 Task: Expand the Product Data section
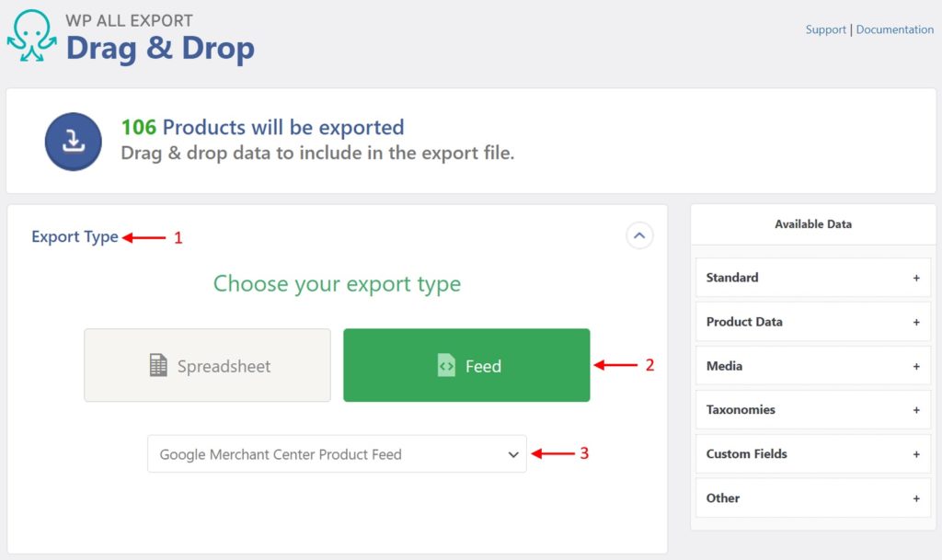[916, 321]
